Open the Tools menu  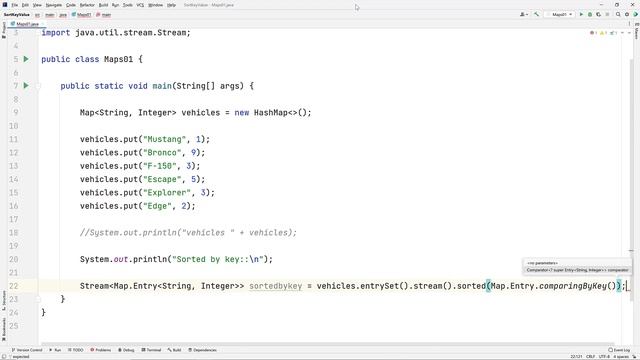coord(128,5)
